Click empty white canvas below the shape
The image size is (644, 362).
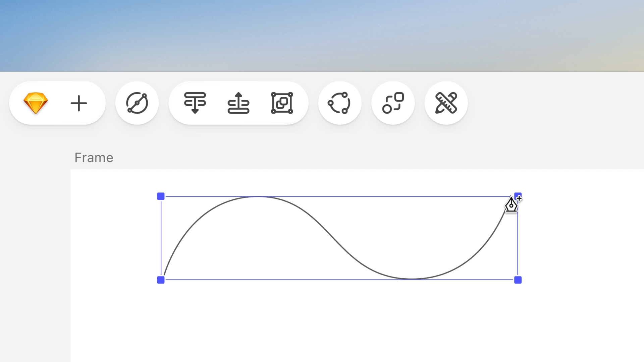[335, 322]
